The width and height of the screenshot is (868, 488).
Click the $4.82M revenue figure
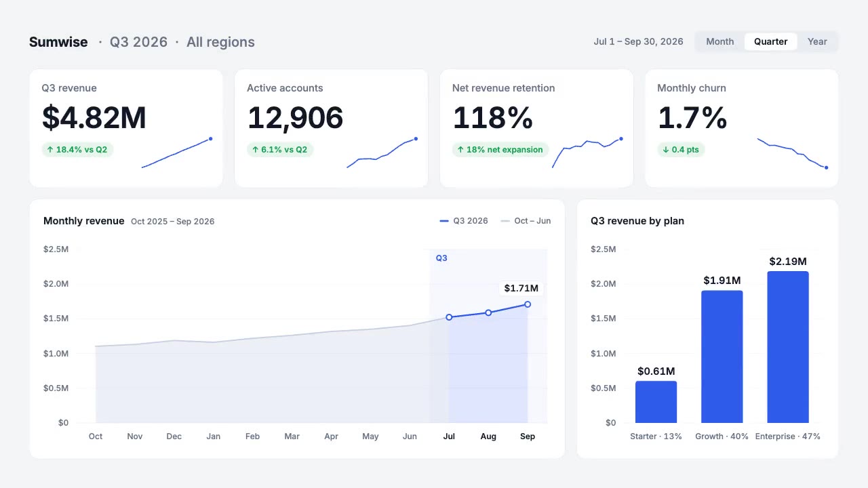point(94,118)
